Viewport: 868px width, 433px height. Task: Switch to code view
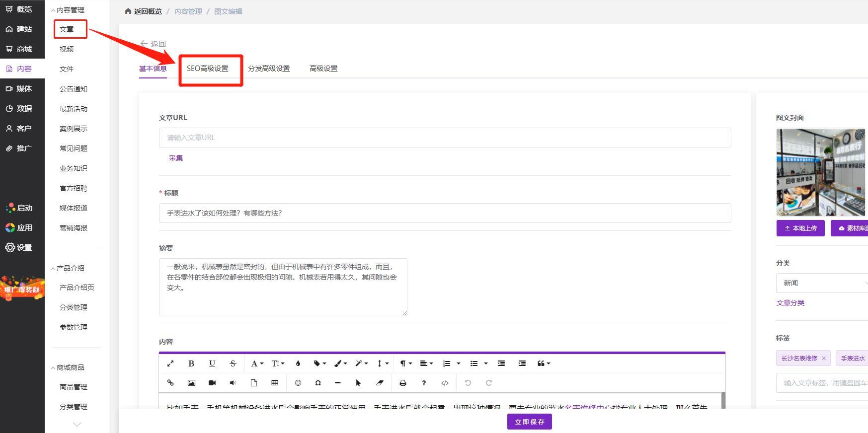coord(445,383)
